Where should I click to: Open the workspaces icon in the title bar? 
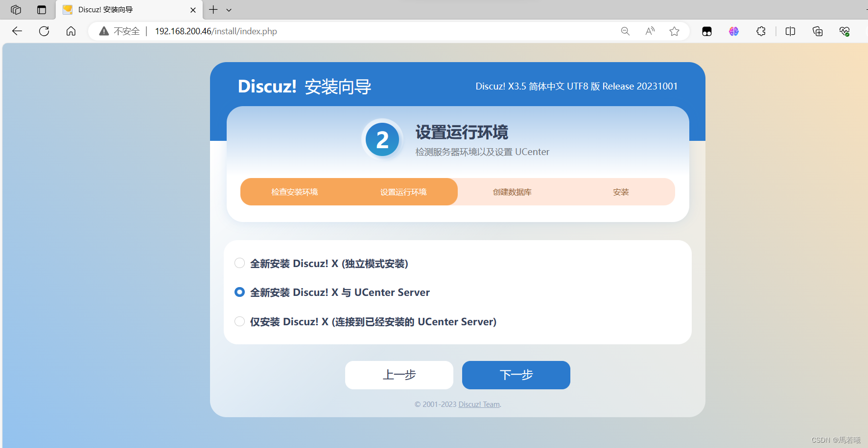tap(16, 10)
